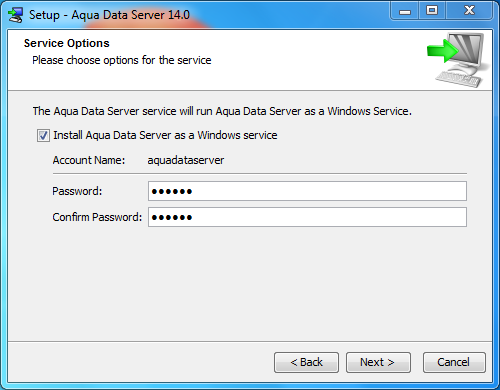500x390 pixels.
Task: Click the 'Service Options' heading
Action: click(x=67, y=43)
